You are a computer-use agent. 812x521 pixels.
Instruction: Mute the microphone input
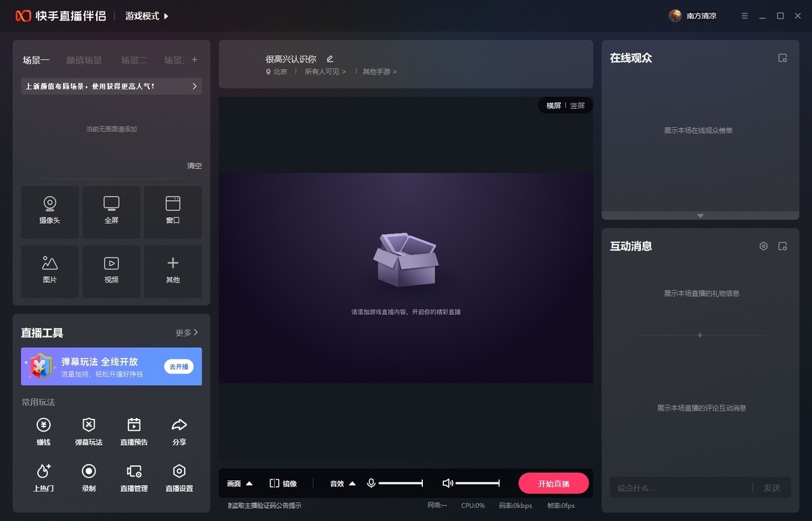(371, 483)
